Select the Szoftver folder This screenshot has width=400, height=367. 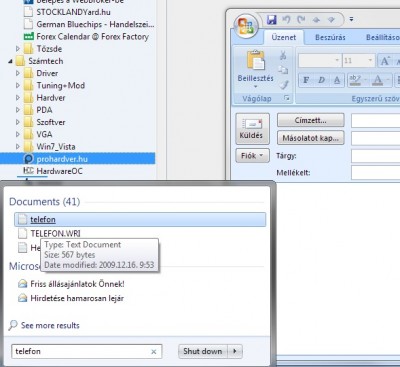pos(51,122)
